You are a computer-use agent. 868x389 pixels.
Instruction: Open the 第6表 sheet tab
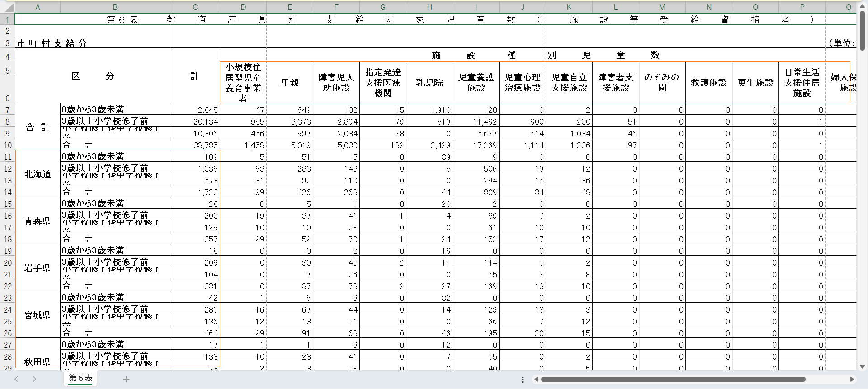80,378
